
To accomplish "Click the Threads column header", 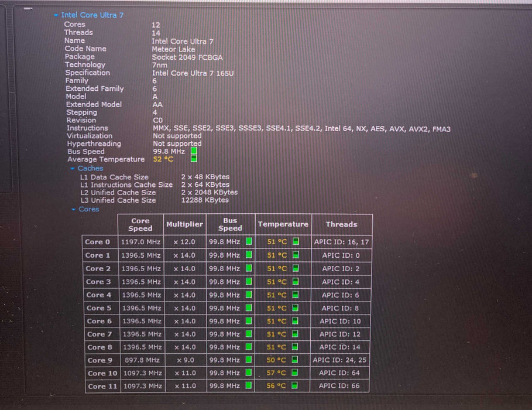I will coord(342,224).
